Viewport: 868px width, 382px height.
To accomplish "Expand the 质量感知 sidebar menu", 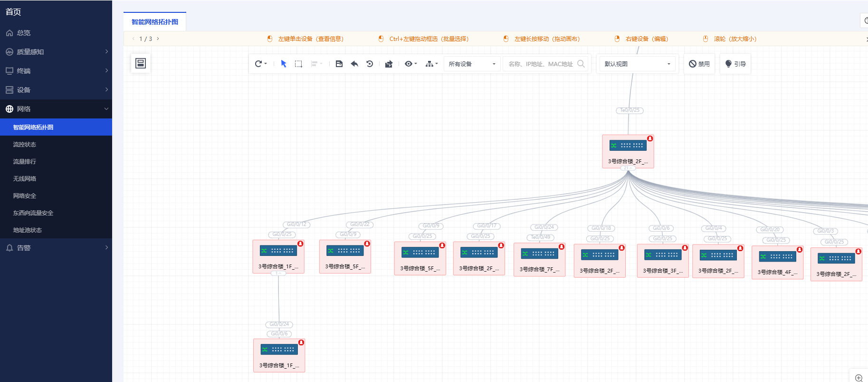I will click(56, 52).
